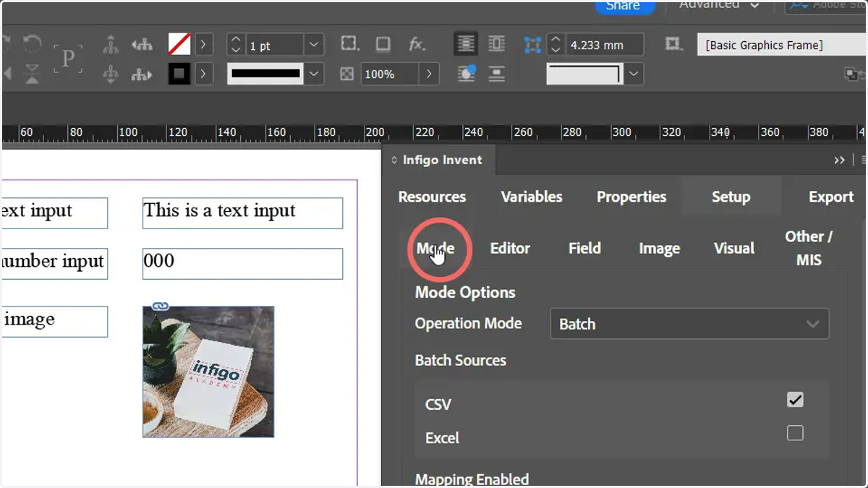868x488 pixels.
Task: Open the fx effects menu
Action: [417, 44]
